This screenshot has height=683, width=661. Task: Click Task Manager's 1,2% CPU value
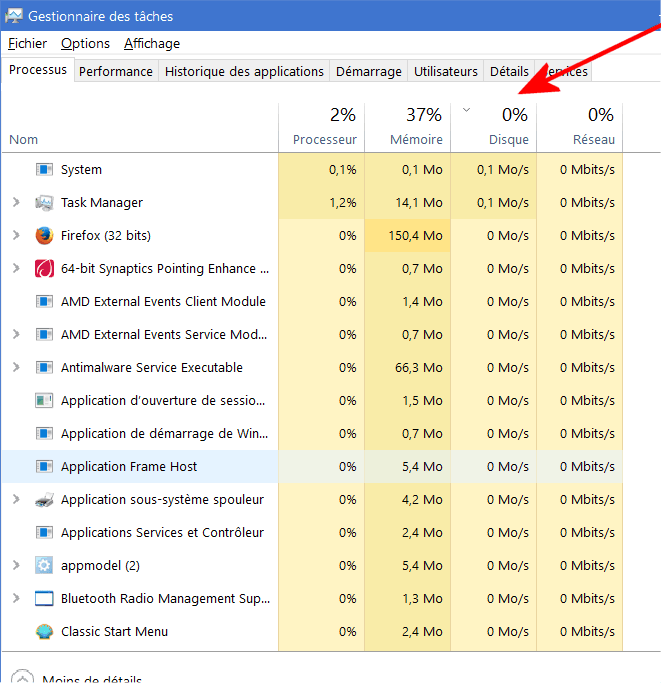click(x=343, y=203)
